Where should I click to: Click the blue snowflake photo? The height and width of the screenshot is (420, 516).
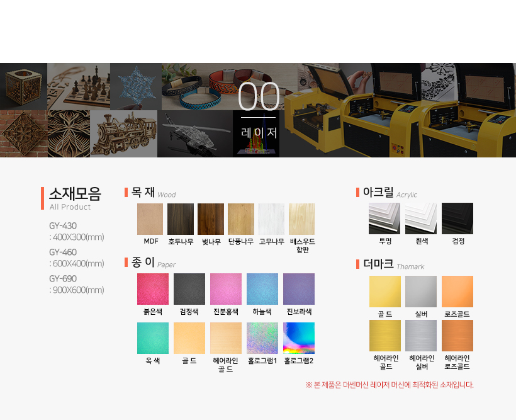coord(136,87)
